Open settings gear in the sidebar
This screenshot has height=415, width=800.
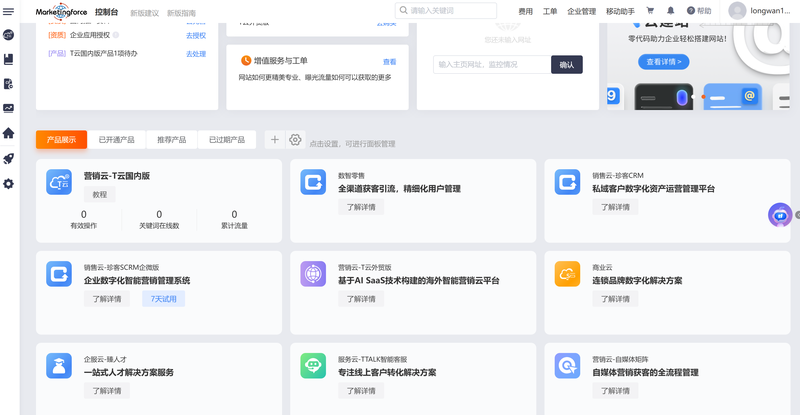[8, 184]
